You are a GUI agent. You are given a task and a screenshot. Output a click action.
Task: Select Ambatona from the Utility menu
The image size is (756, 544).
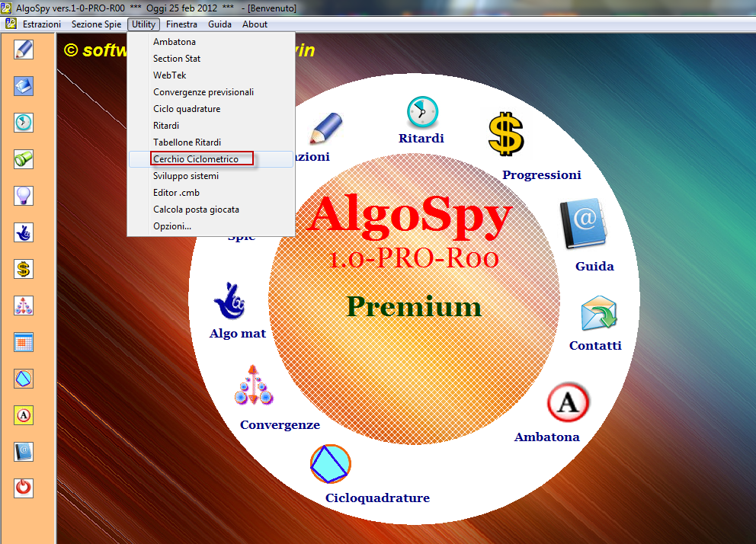[x=211, y=42]
